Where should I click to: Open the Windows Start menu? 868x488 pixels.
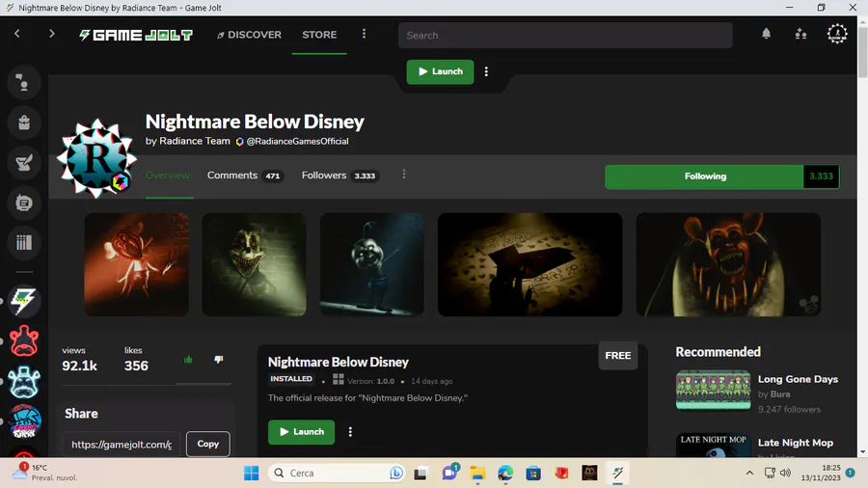(252, 474)
